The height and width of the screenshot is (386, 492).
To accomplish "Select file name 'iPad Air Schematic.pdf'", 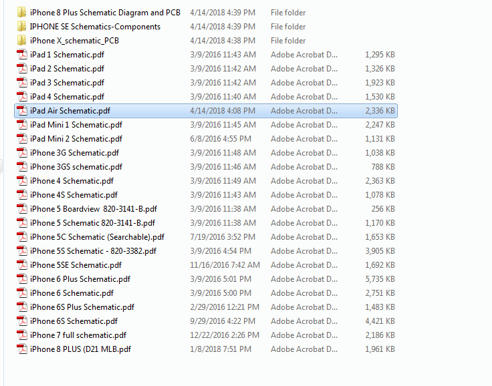I will (70, 111).
